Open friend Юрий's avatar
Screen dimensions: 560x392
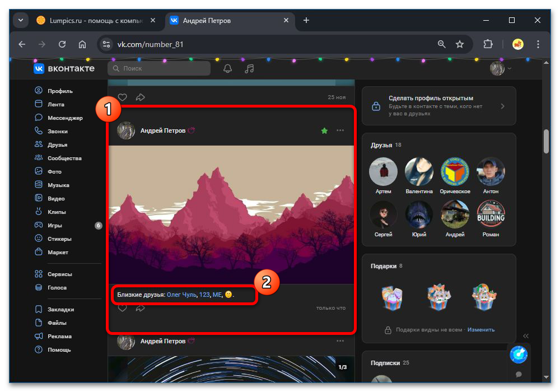(x=419, y=214)
